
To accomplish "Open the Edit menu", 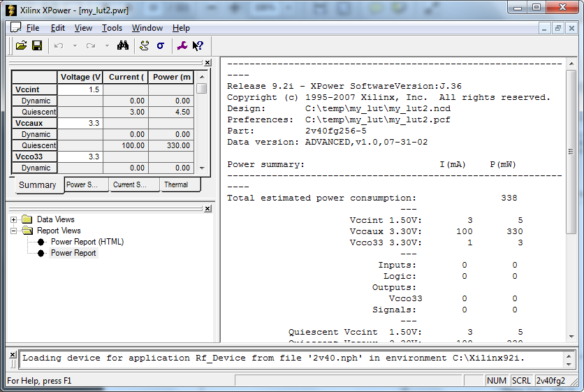I will [x=58, y=28].
